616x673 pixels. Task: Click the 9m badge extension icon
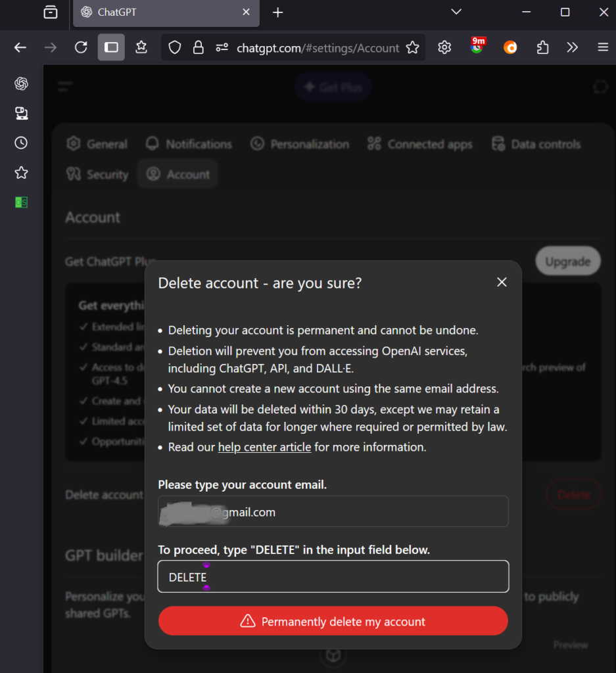point(477,45)
